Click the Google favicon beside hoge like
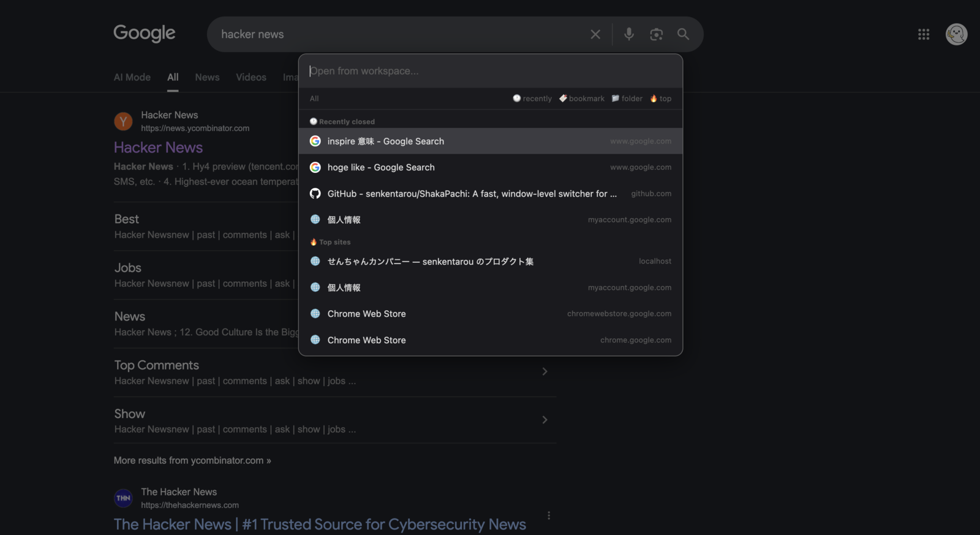This screenshot has height=535, width=980. point(315,167)
